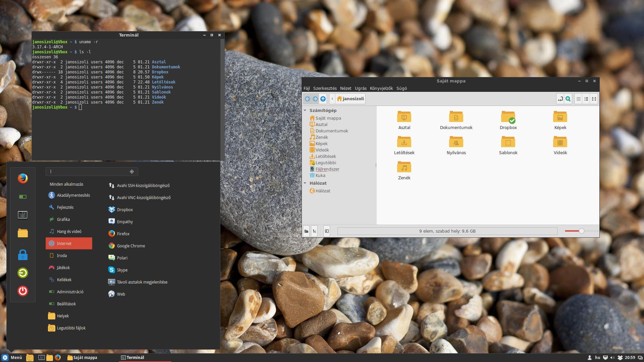
Task: Open the Fájl menu
Action: click(x=307, y=88)
